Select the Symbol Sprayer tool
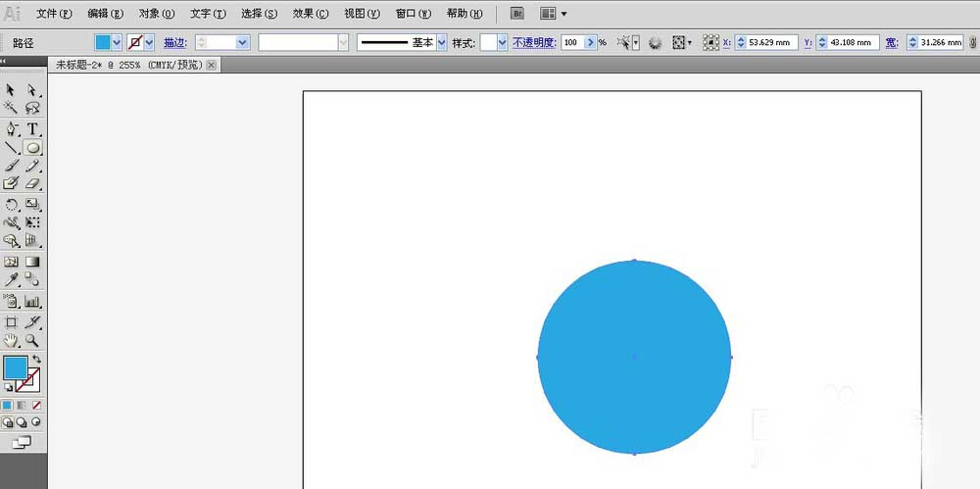 coord(11,302)
